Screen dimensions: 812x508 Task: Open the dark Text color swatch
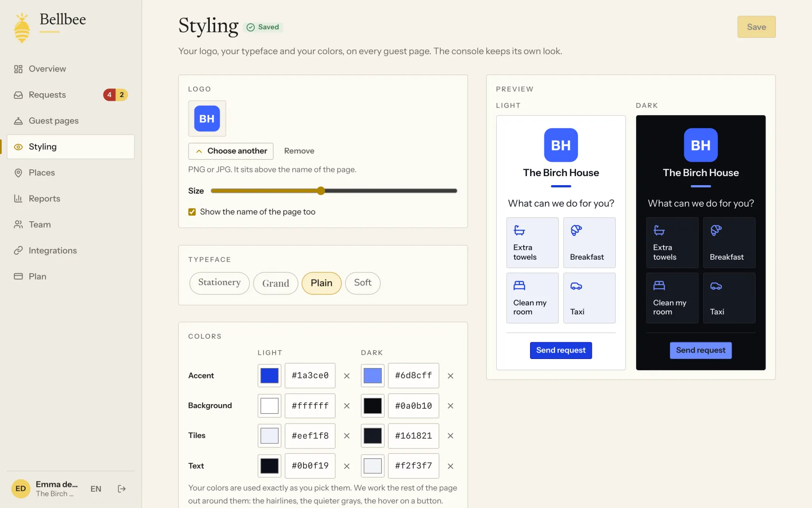pyautogui.click(x=373, y=466)
